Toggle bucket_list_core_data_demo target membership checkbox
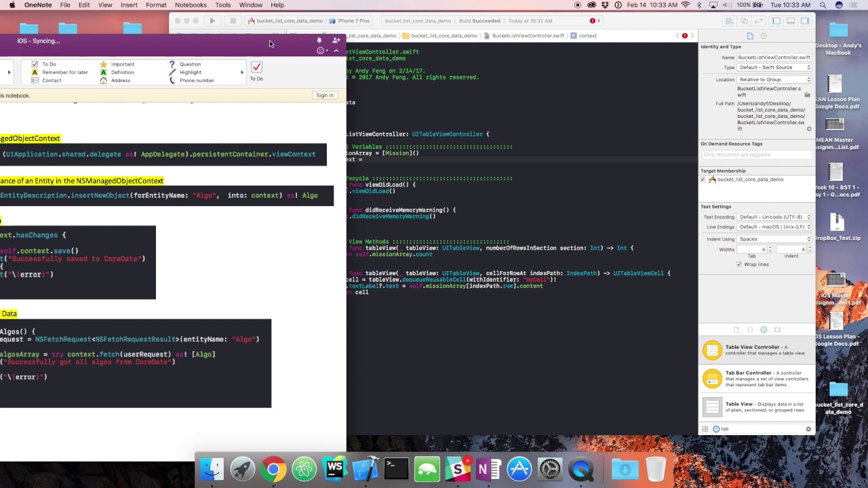 click(x=703, y=180)
